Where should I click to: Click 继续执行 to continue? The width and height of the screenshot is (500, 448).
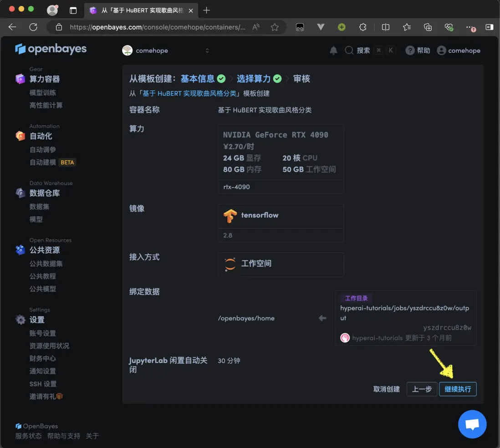458,389
